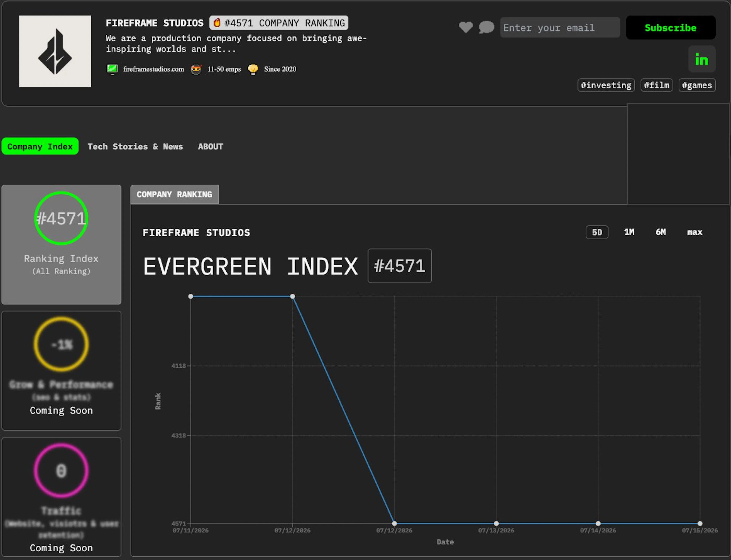Click first data point at 07/11/2026
Image resolution: width=731 pixels, height=560 pixels.
[191, 296]
